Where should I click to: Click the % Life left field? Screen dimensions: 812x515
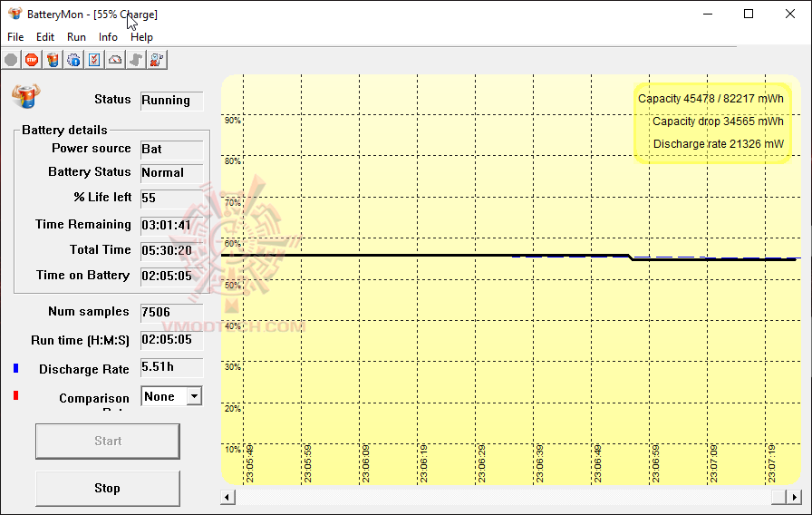pyautogui.click(x=171, y=199)
